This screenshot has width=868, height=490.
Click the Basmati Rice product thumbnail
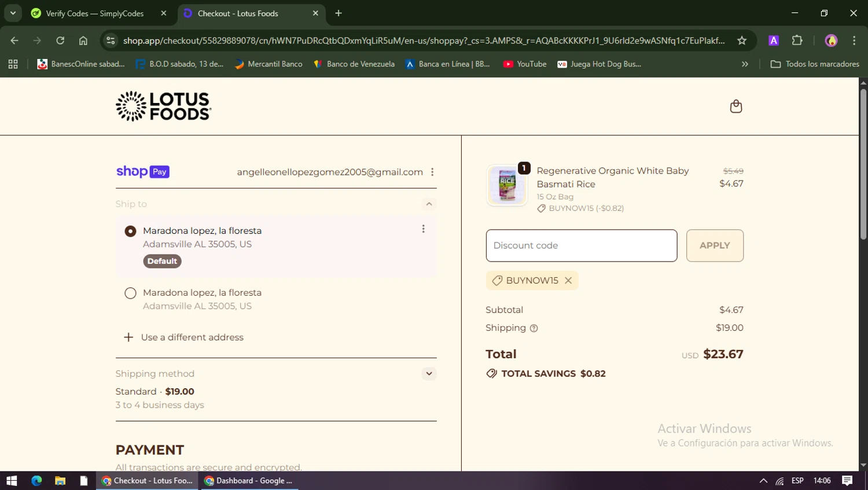pos(507,185)
